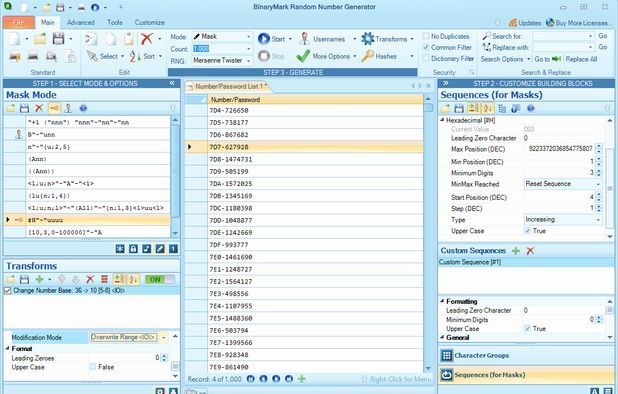This screenshot has height=394, width=618.
Task: Switch the Transforms ON toggle
Action: 160,279
